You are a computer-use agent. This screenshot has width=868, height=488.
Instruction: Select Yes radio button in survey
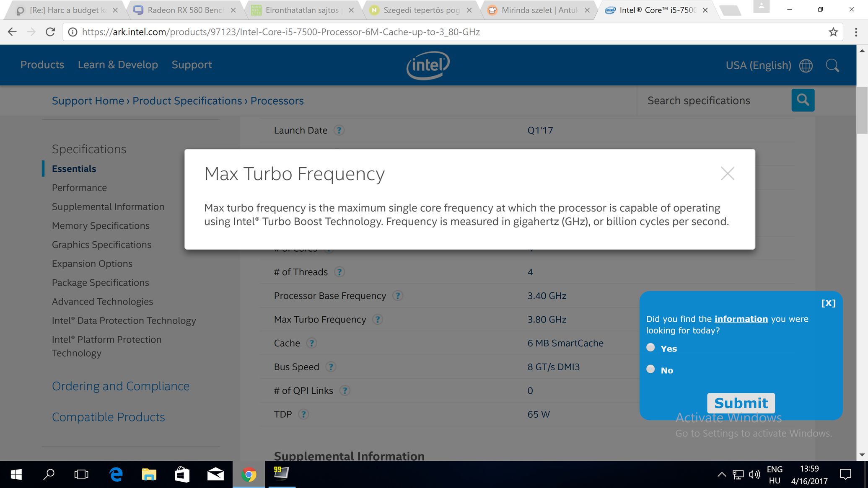[650, 347]
